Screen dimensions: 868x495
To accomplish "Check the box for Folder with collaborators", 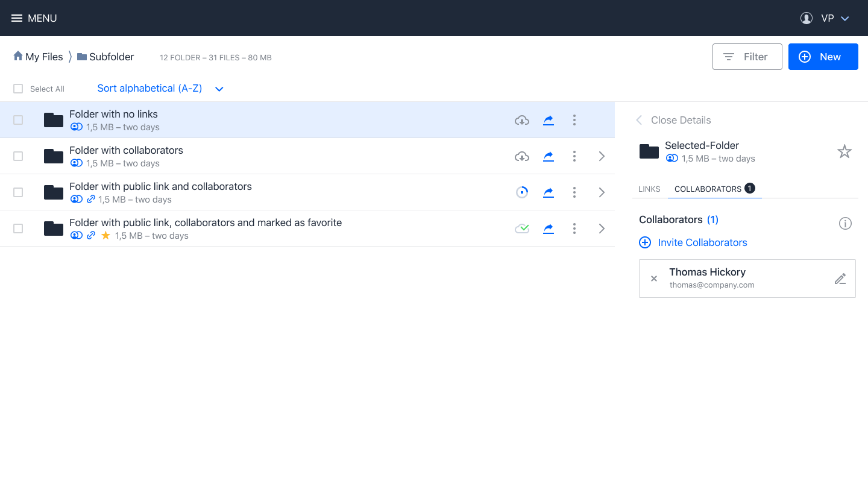I will (18, 156).
